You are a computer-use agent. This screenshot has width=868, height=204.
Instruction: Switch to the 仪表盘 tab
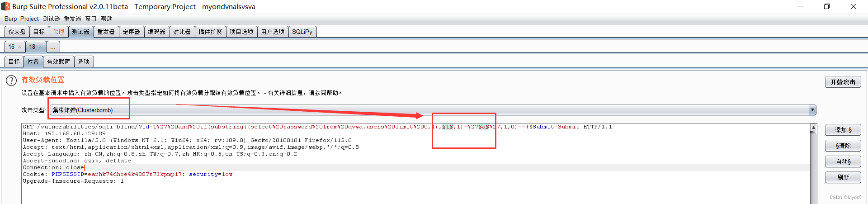click(x=17, y=32)
